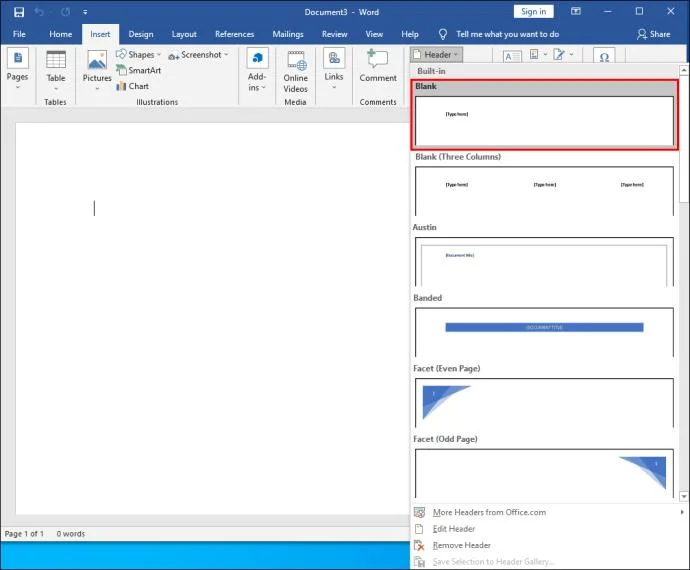
Task: Open the Screenshot dropdown
Action: pyautogui.click(x=199, y=55)
